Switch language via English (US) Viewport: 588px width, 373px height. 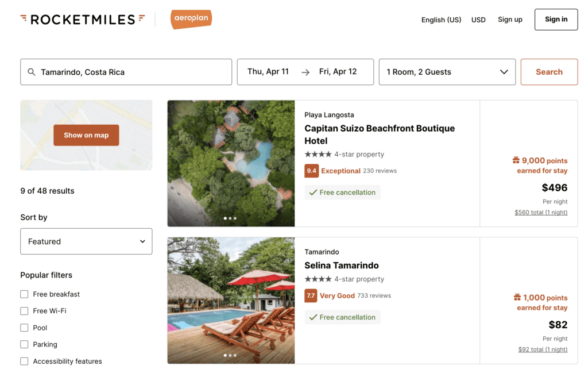click(x=440, y=19)
